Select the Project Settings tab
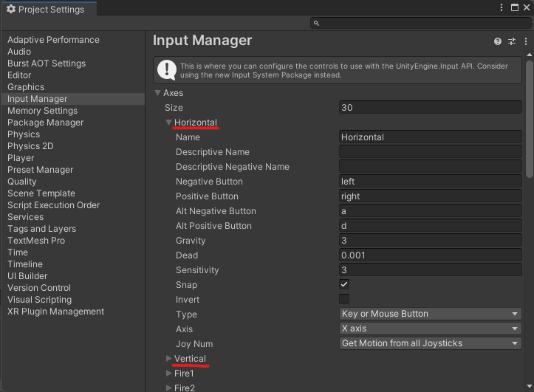 (x=49, y=9)
